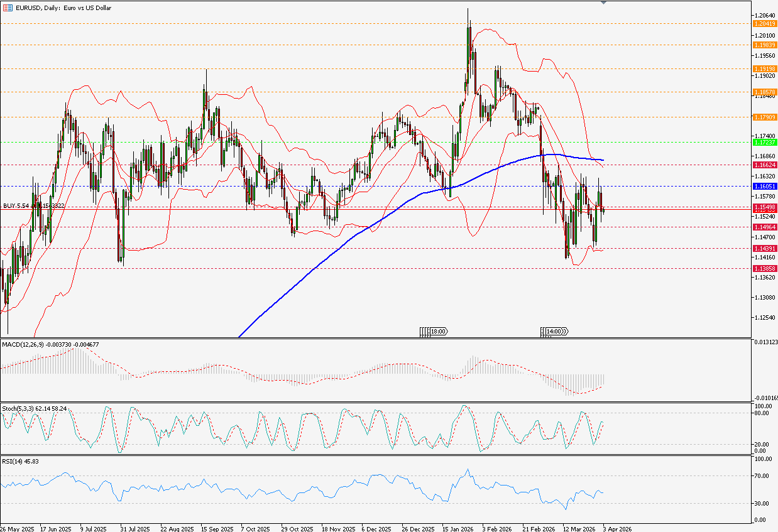
Task: Click the blue 1.16051 price level tag
Action: 764,187
